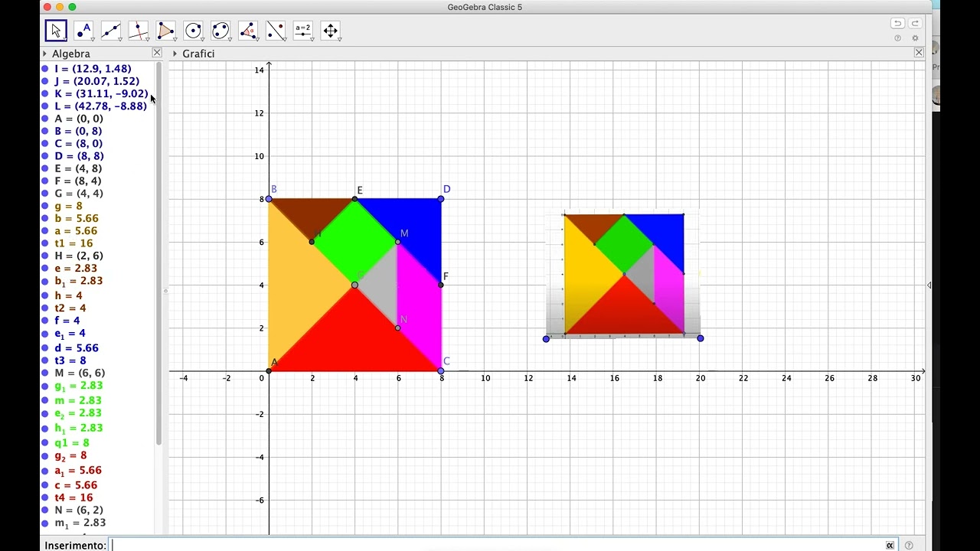
Task: Click the Algebra panel vertical scrollbar
Action: 158,253
